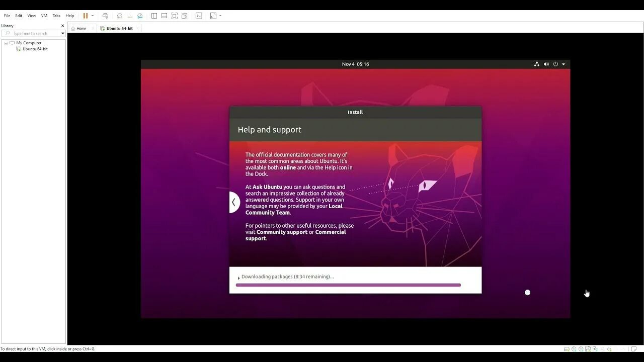Image resolution: width=644 pixels, height=362 pixels.
Task: Click the Ubuntu volume icon in top bar
Action: coord(546,64)
